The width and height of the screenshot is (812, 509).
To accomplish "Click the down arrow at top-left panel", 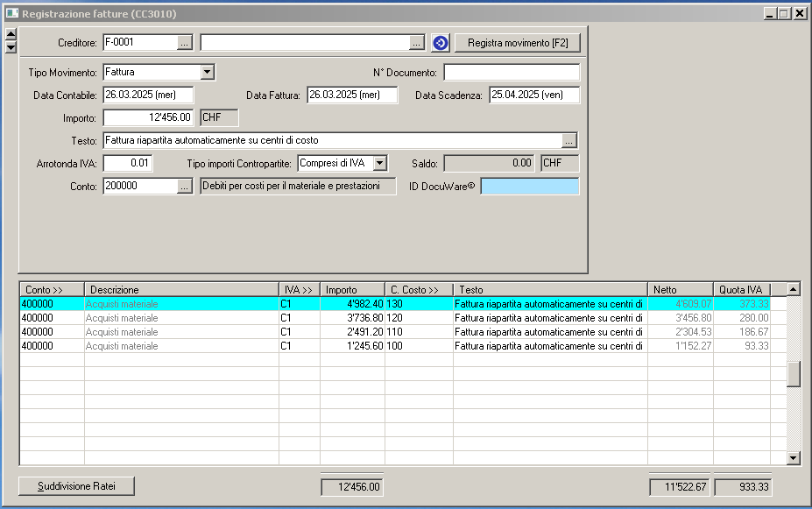I will pos(11,47).
